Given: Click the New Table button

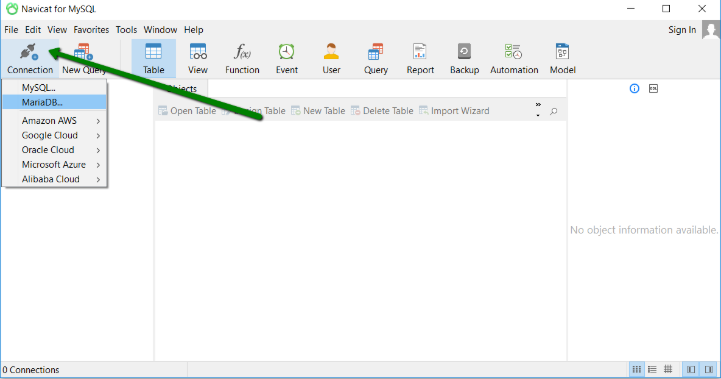Looking at the screenshot, I should coord(318,111).
